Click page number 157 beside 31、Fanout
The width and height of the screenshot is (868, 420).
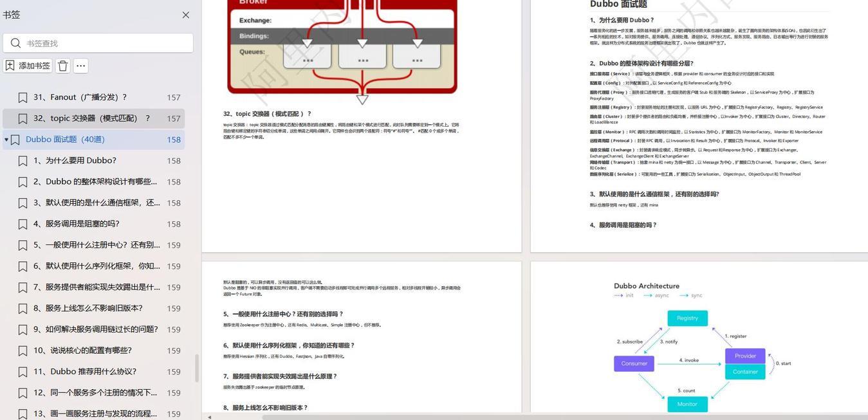[173, 98]
